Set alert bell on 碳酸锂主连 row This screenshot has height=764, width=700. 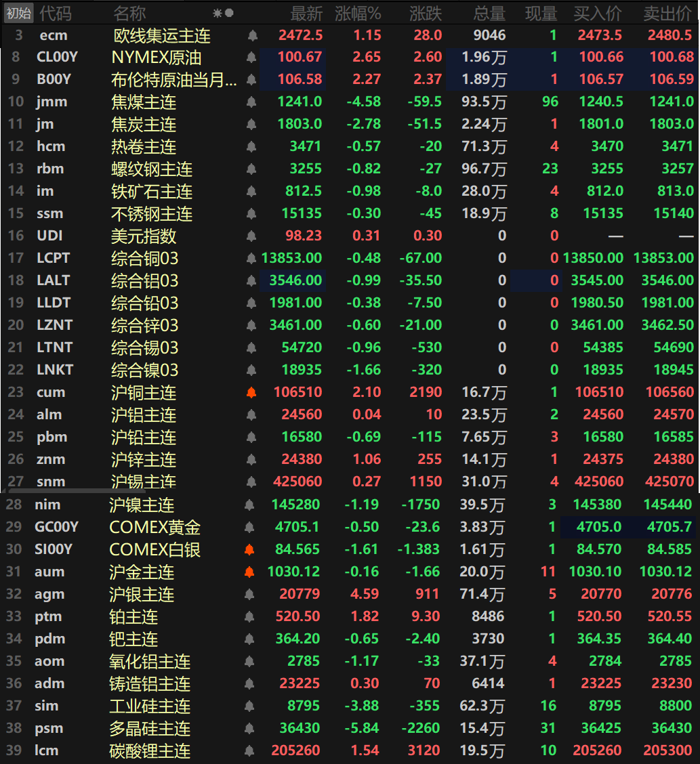click(249, 751)
